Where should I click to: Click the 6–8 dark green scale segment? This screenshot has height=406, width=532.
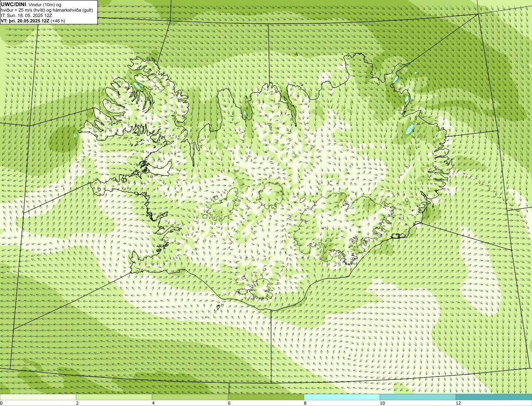[266, 397]
